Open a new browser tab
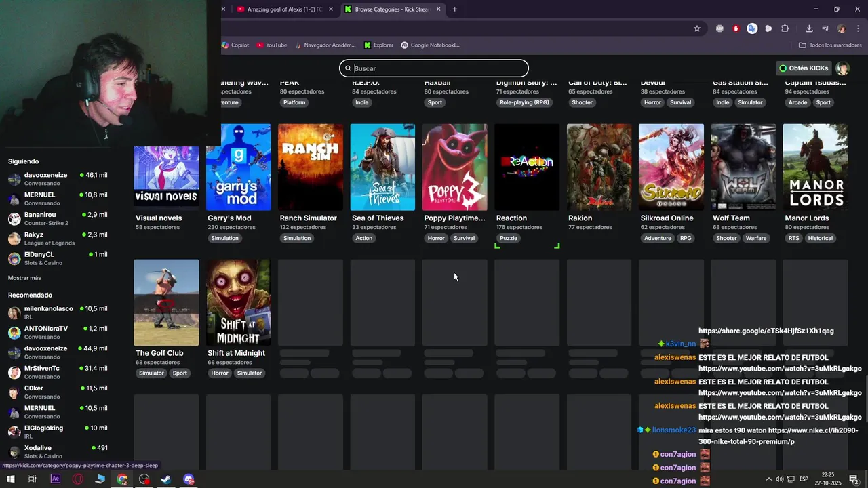This screenshot has width=868, height=488. click(454, 9)
